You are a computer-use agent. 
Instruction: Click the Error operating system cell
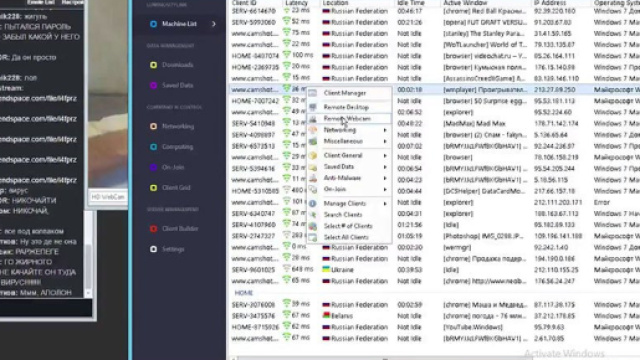coord(602,202)
